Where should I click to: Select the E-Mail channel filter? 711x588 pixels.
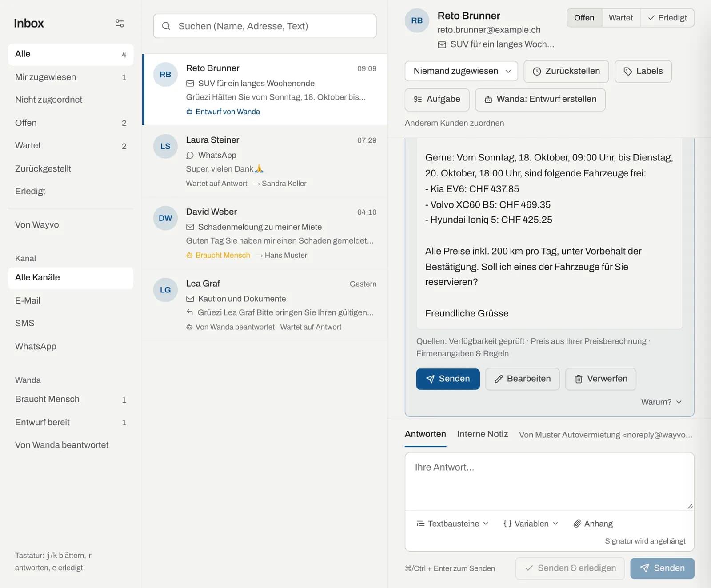(x=71, y=301)
